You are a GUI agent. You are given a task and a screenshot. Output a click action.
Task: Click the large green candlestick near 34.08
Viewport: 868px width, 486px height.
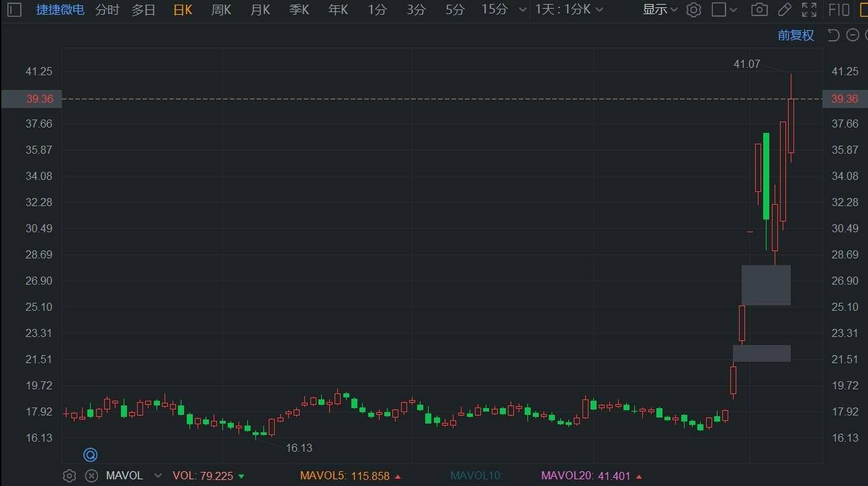[x=766, y=176]
